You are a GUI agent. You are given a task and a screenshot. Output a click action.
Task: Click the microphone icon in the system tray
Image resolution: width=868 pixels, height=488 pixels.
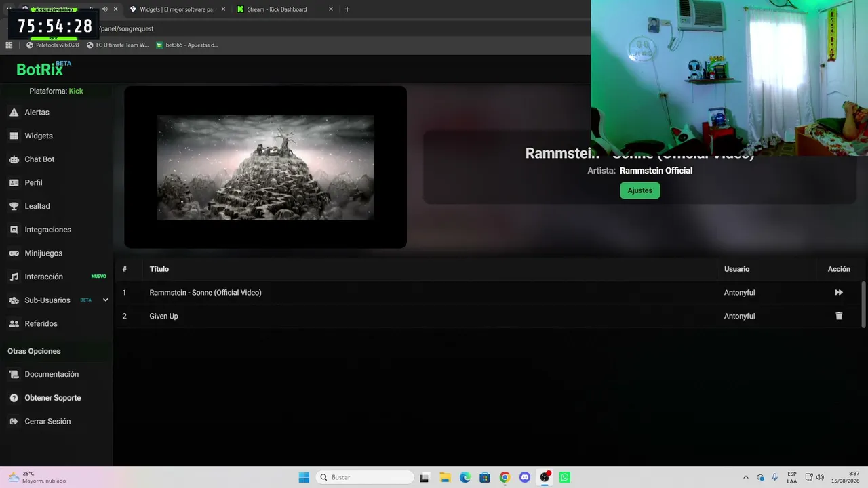pos(775,477)
